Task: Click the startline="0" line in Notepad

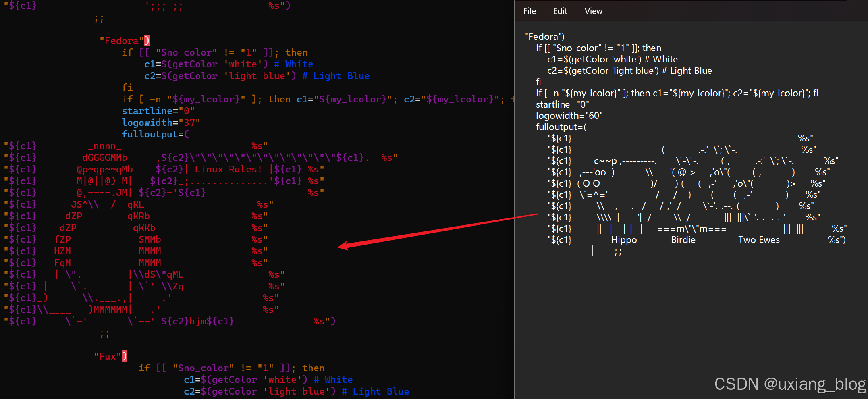Action: point(563,104)
